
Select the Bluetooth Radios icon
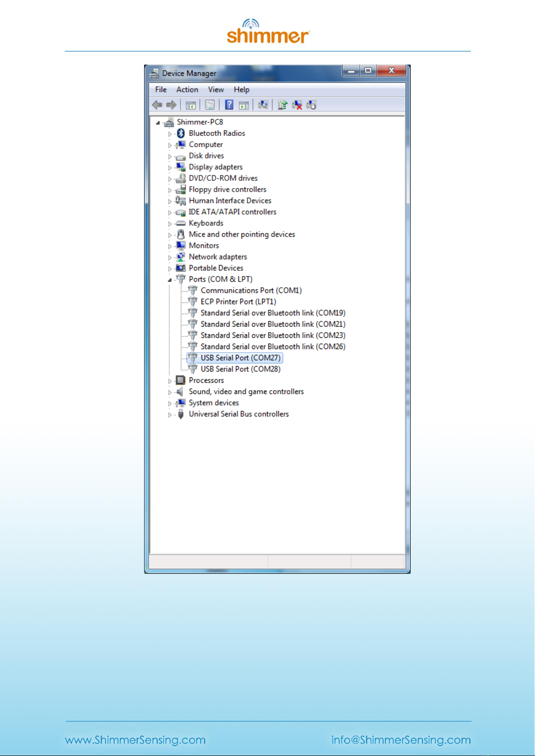coord(180,133)
